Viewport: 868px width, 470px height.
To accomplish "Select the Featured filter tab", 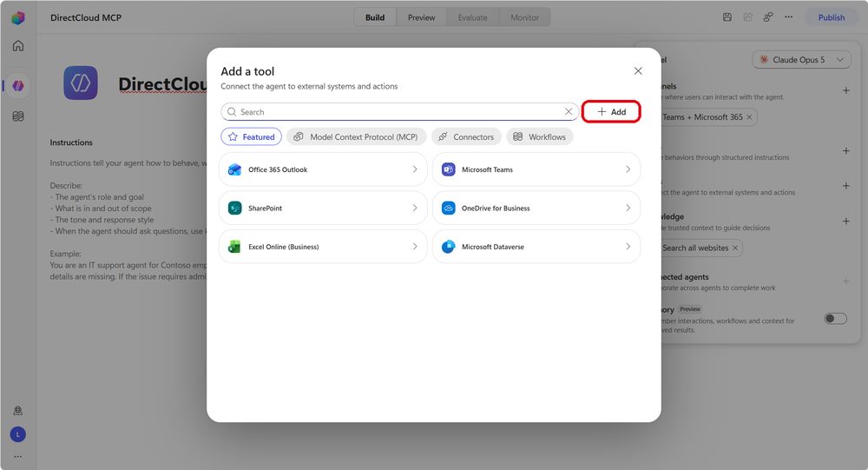I will tap(252, 137).
